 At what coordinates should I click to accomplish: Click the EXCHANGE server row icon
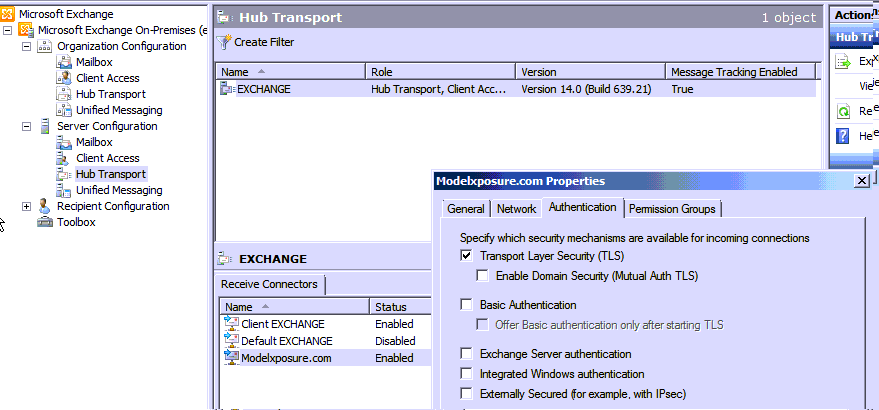pos(228,89)
